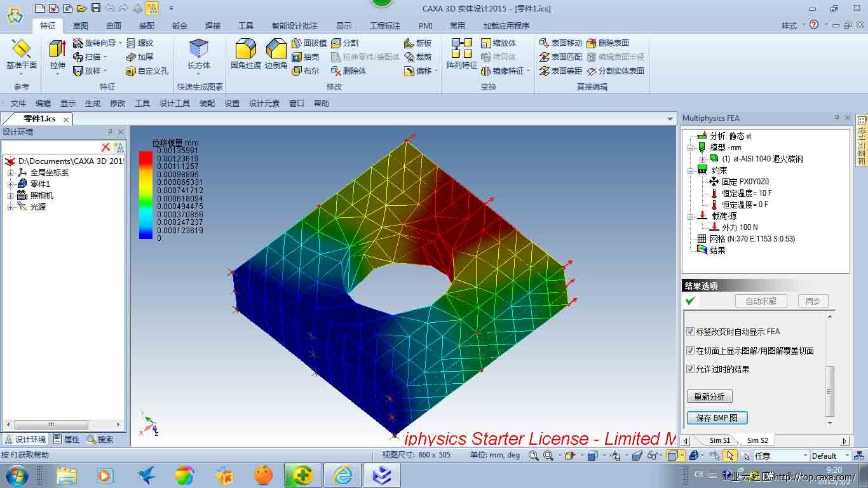The width and height of the screenshot is (868, 488).
Task: Open the 工程标注 ribbon tab
Action: click(x=385, y=26)
